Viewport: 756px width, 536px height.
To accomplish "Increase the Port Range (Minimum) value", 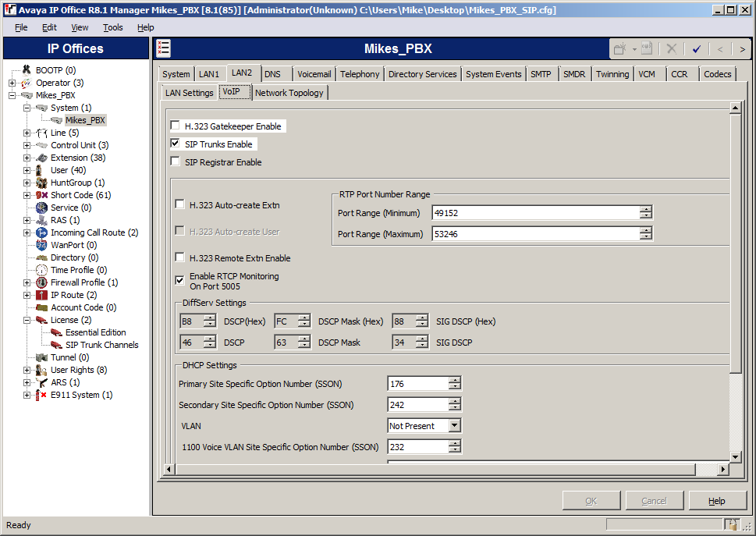I will 645,209.
